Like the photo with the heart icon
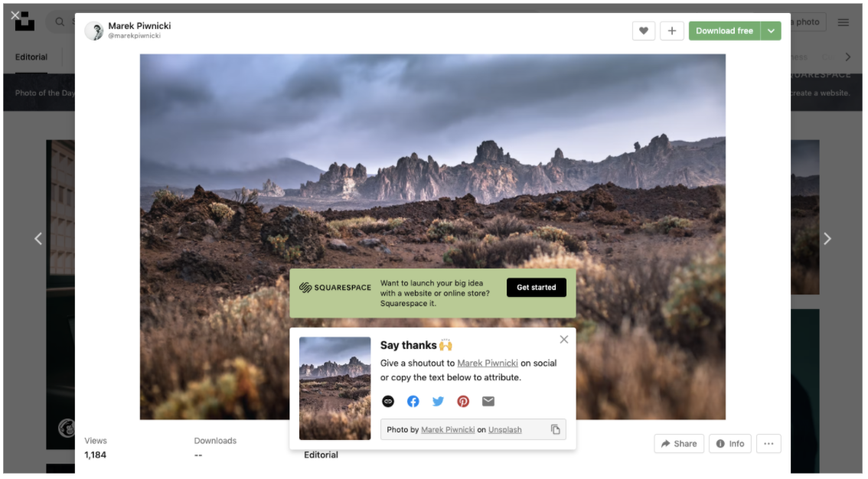Screen dimensions: 868x479 pyautogui.click(x=643, y=31)
